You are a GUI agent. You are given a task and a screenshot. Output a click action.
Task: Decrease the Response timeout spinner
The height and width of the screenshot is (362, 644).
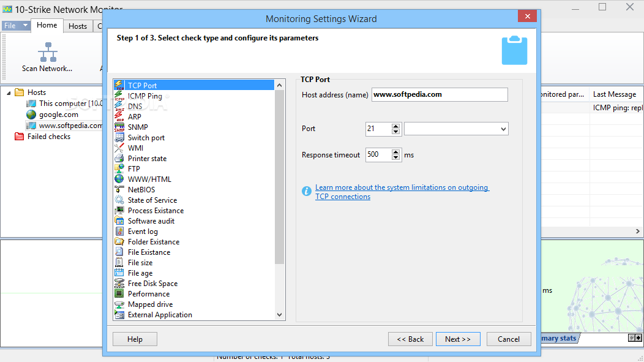pos(395,157)
